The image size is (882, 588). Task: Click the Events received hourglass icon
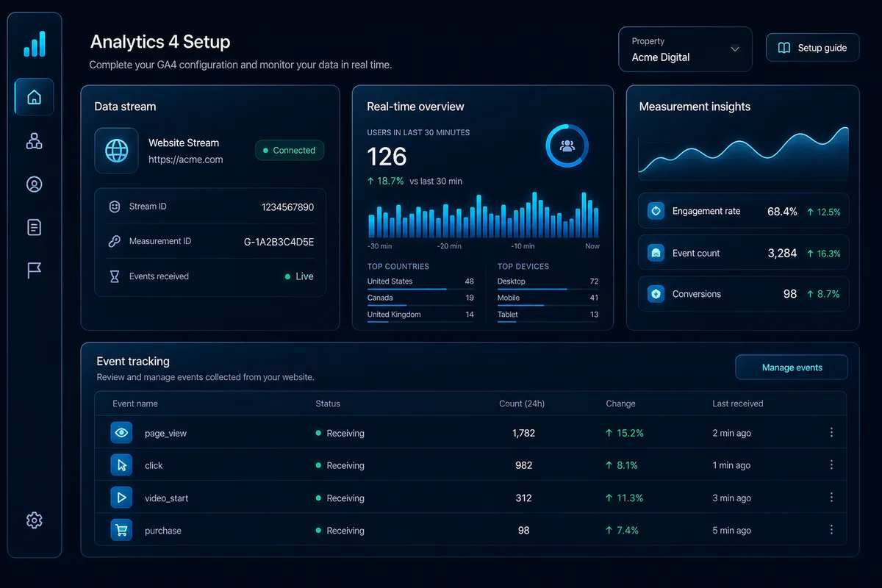pyautogui.click(x=114, y=276)
